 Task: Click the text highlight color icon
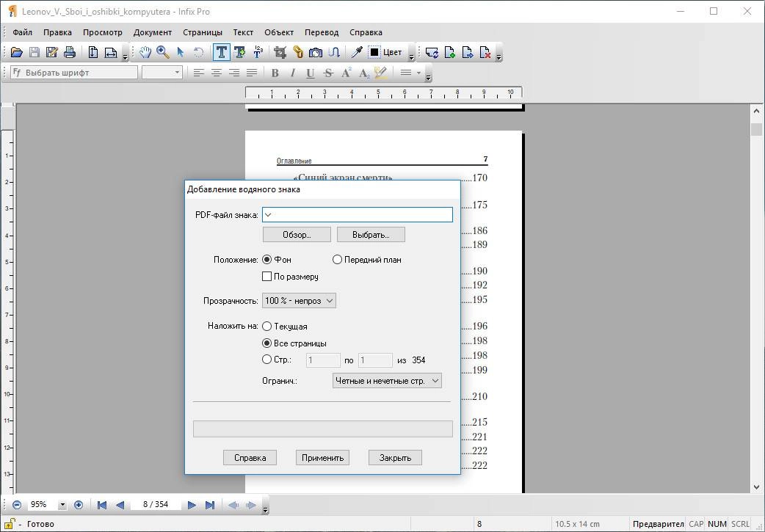tap(381, 73)
